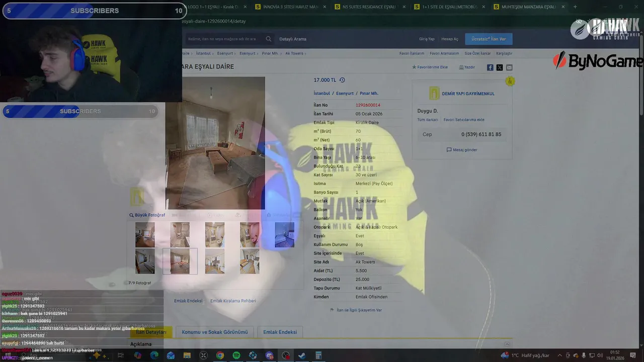Collapse the Açıklama section arrow
This screenshot has height=362, width=644.
pos(507,344)
